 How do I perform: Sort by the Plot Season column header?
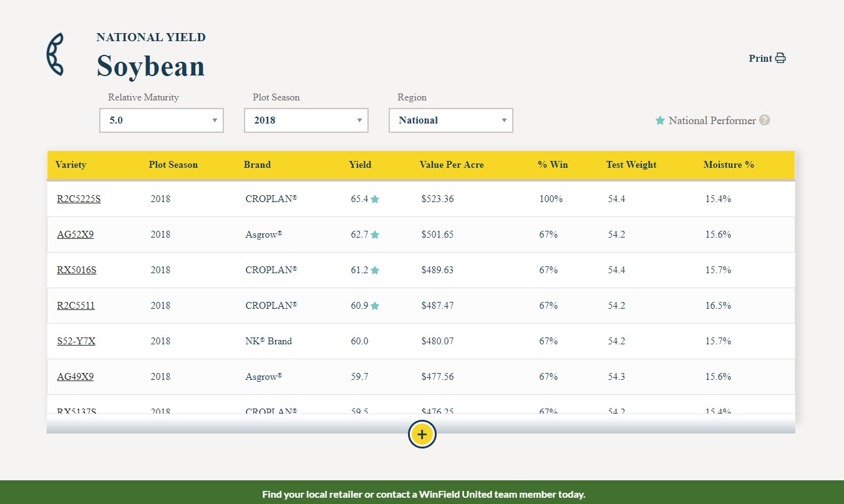(x=173, y=165)
